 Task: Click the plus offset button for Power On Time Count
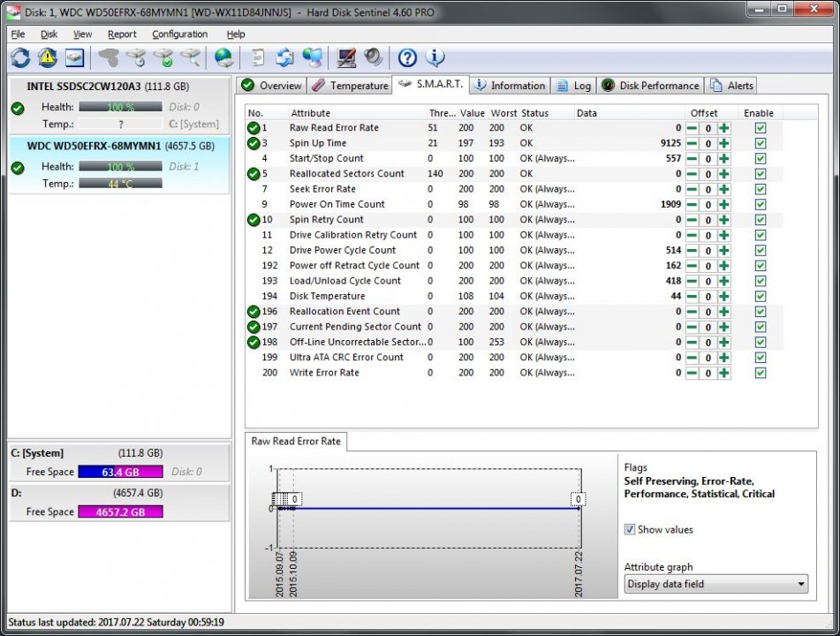click(x=723, y=205)
